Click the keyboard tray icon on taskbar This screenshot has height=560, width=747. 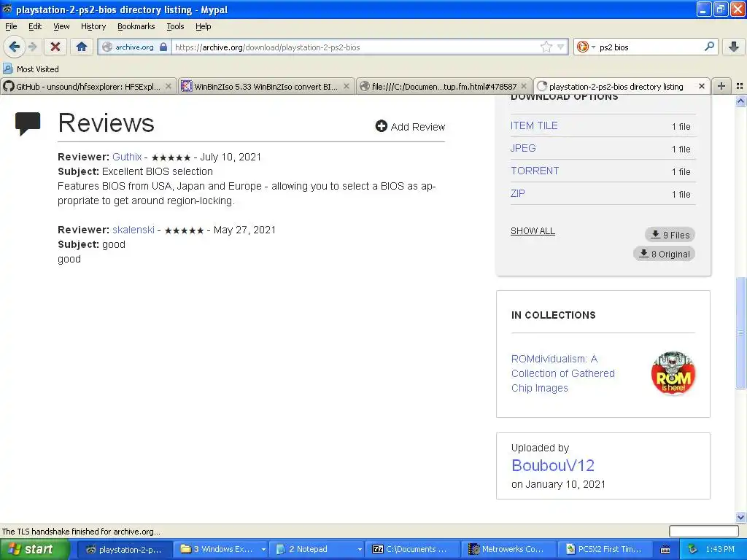click(665, 550)
